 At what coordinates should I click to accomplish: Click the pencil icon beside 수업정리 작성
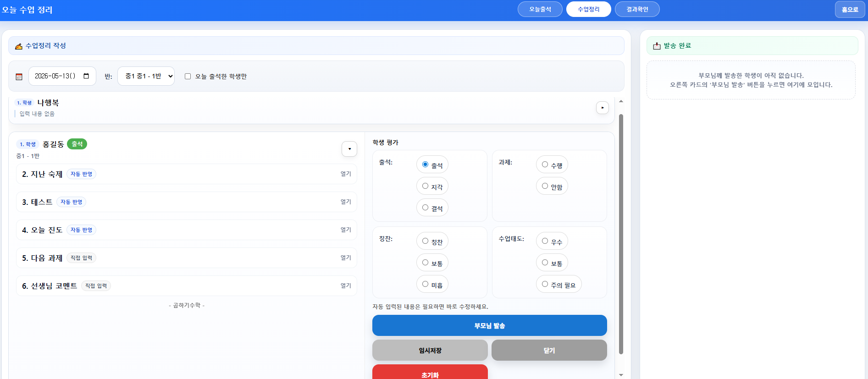coord(19,46)
